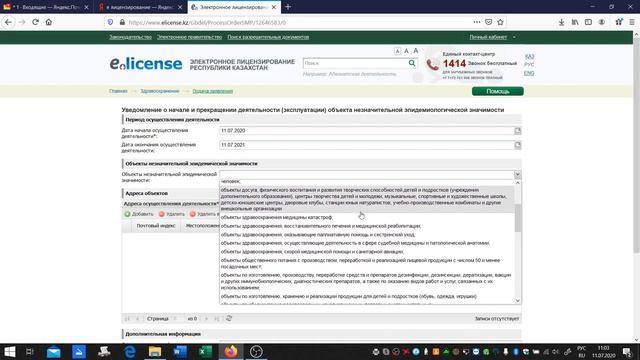Select option паллиативную помощь и сестринский уход

(367, 234)
